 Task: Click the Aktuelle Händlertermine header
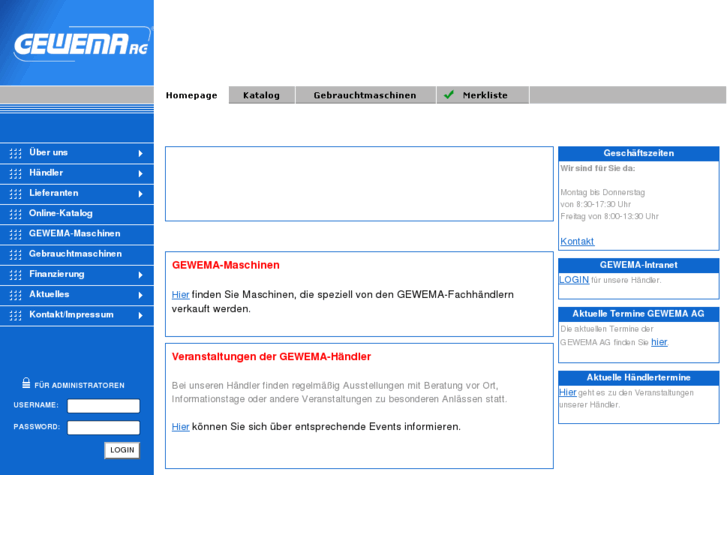click(638, 378)
